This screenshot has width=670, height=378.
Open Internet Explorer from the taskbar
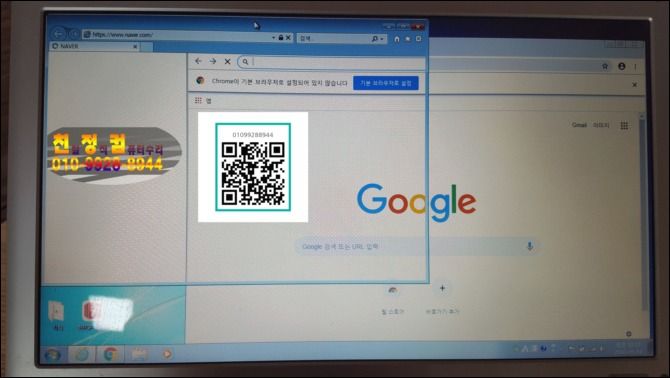coord(82,354)
